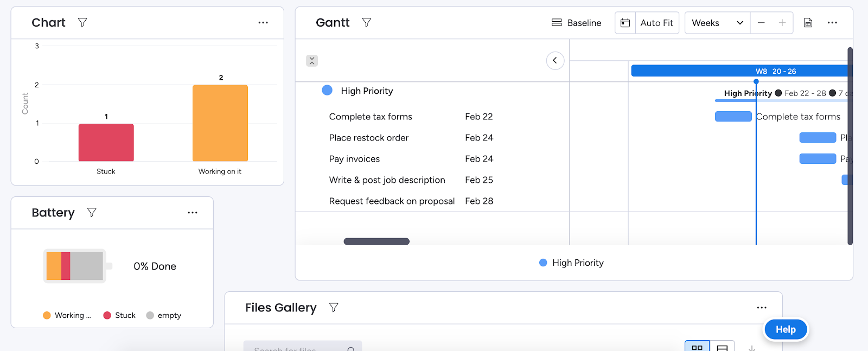Click the Help button
The height and width of the screenshot is (351, 868).
[785, 329]
